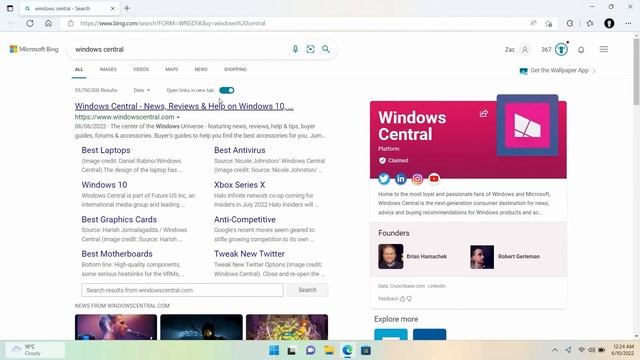
Task: Open the Best Motherboards sitelink
Action: click(x=117, y=254)
